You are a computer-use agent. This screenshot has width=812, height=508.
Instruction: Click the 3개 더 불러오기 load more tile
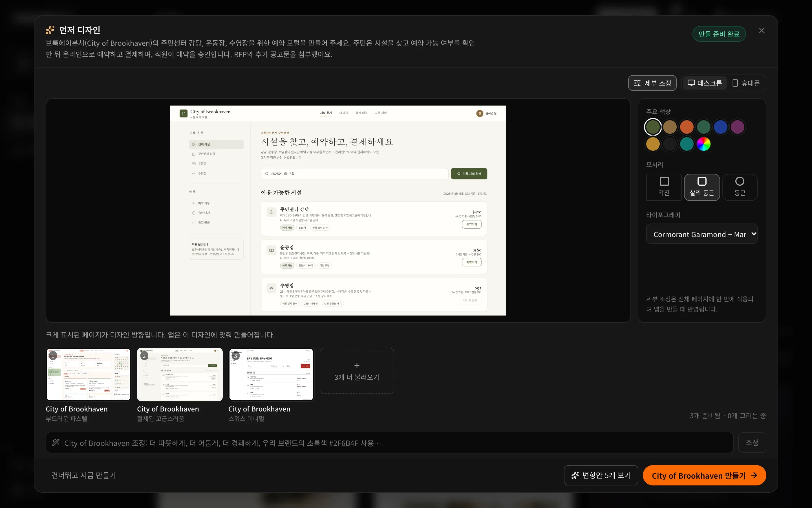tap(357, 371)
